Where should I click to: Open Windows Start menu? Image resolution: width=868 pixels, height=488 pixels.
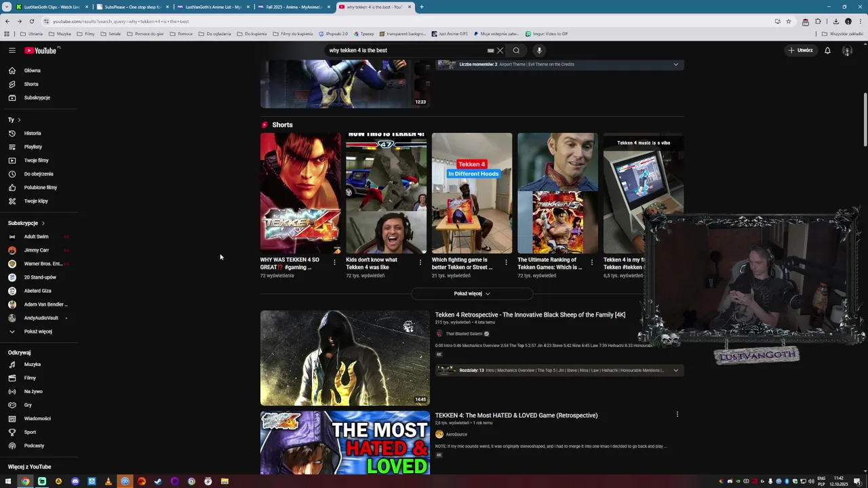click(8, 481)
